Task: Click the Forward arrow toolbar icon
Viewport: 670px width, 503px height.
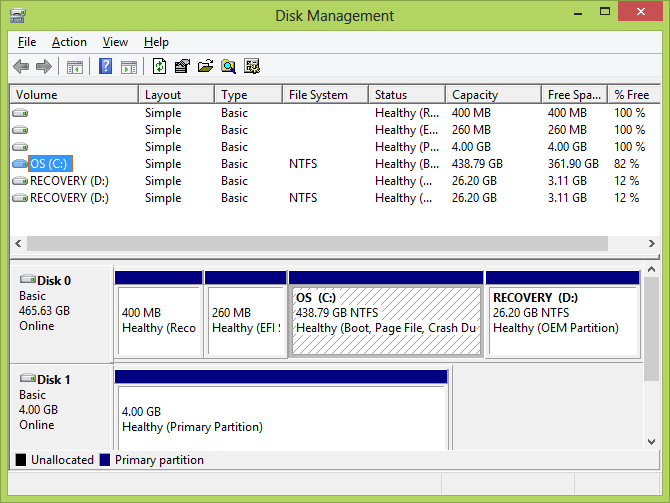Action: tap(43, 67)
